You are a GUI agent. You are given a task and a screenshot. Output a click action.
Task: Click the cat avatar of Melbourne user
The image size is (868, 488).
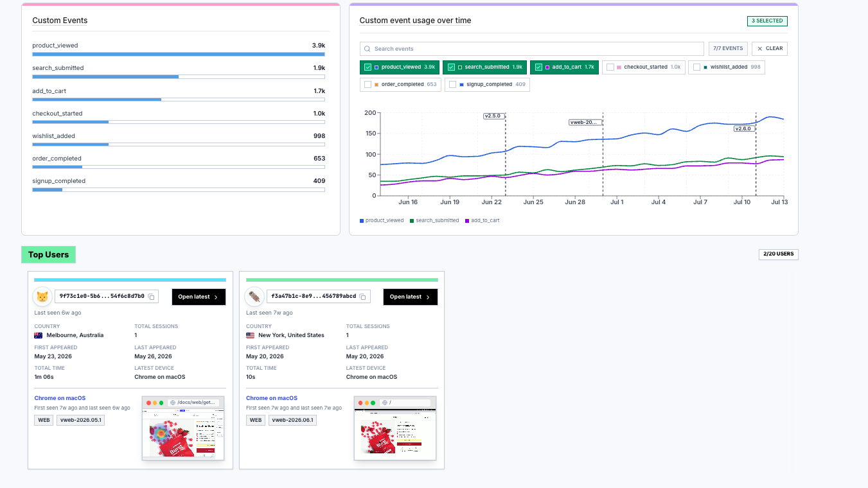pos(42,297)
